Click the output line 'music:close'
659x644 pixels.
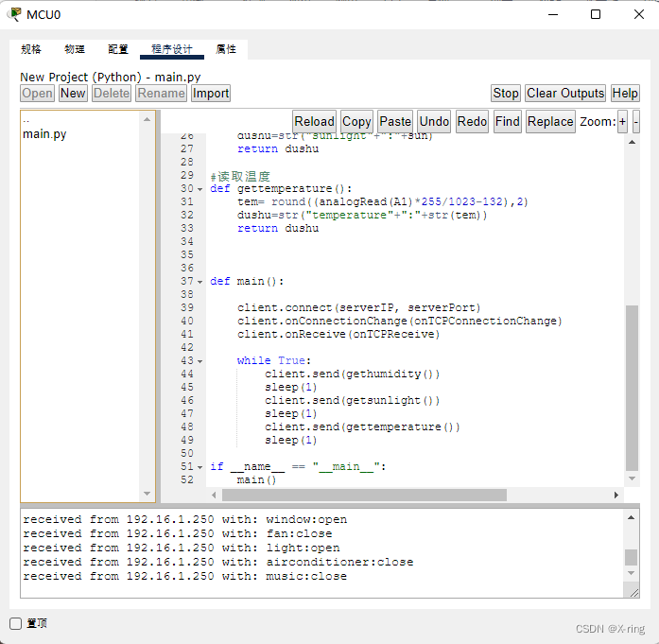[185, 576]
